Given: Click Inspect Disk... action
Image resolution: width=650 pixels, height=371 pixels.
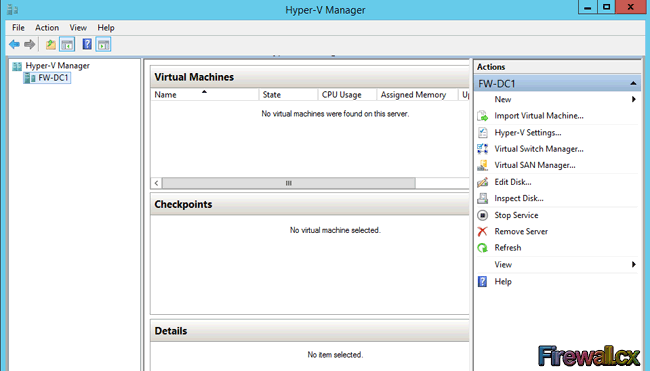Looking at the screenshot, I should 519,199.
